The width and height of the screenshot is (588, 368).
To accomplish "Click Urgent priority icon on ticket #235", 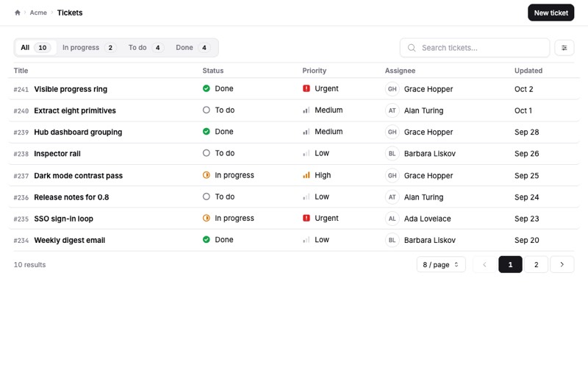I will [306, 218].
